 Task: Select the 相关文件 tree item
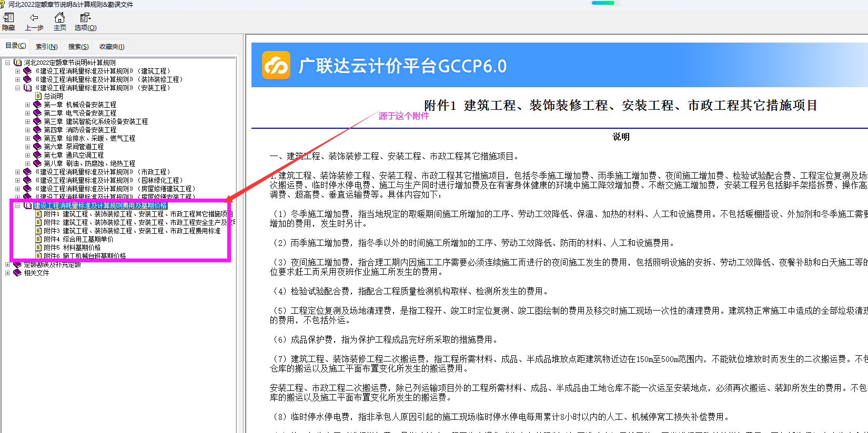tap(36, 273)
